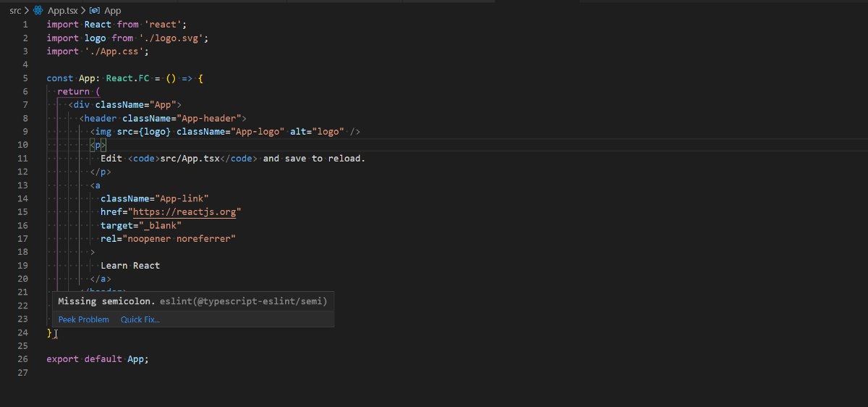The image size is (868, 407).
Task: Click the './logo.svg' import string
Action: pos(171,38)
